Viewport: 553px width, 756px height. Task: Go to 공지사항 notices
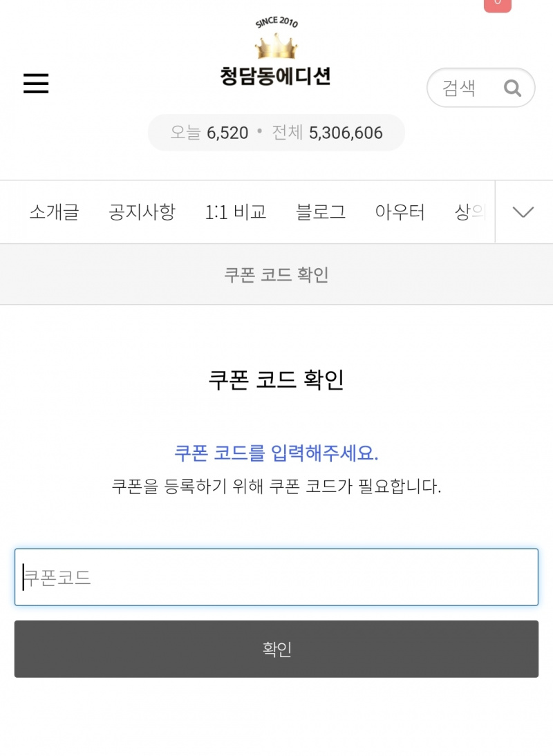pyautogui.click(x=142, y=212)
